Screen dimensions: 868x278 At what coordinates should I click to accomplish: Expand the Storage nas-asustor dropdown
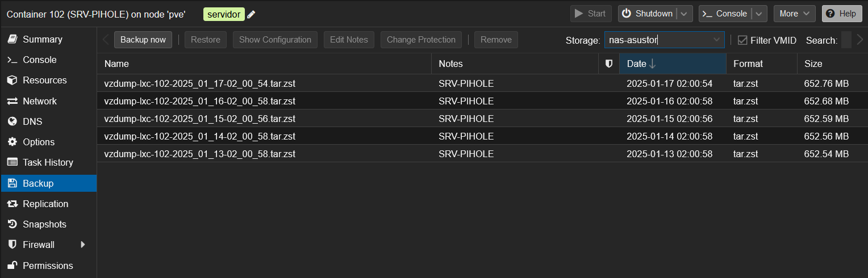coord(716,40)
